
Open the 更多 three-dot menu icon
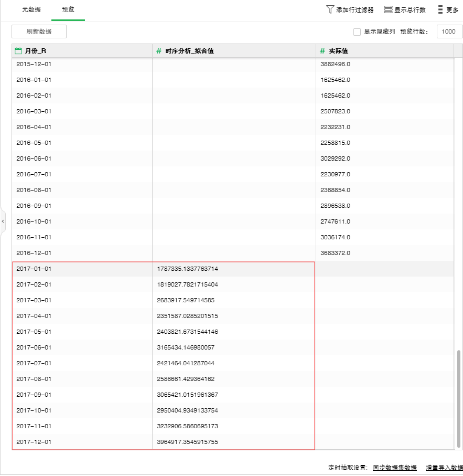[440, 9]
